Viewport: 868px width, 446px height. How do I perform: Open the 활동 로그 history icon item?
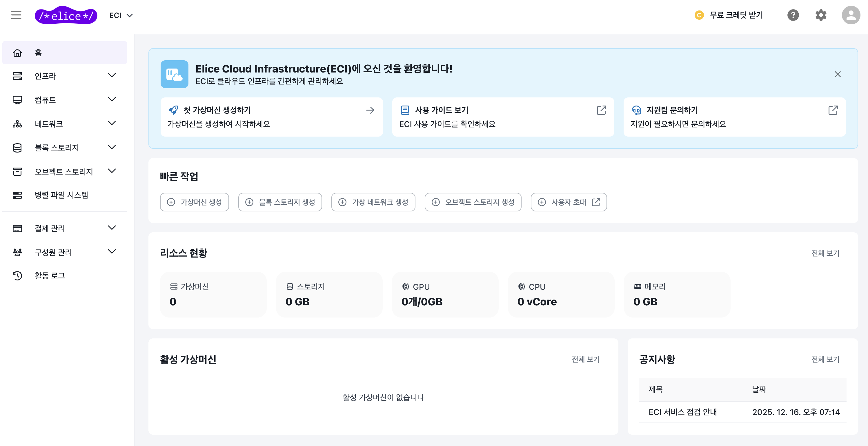pyautogui.click(x=17, y=275)
